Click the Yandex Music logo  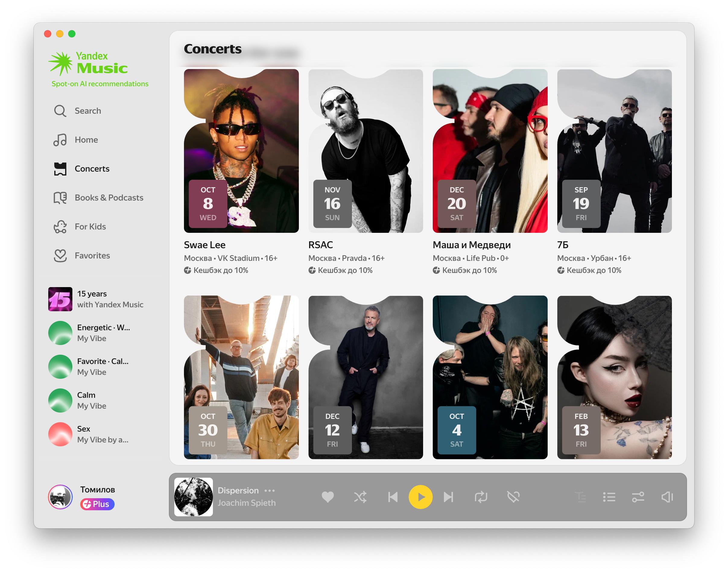88,63
